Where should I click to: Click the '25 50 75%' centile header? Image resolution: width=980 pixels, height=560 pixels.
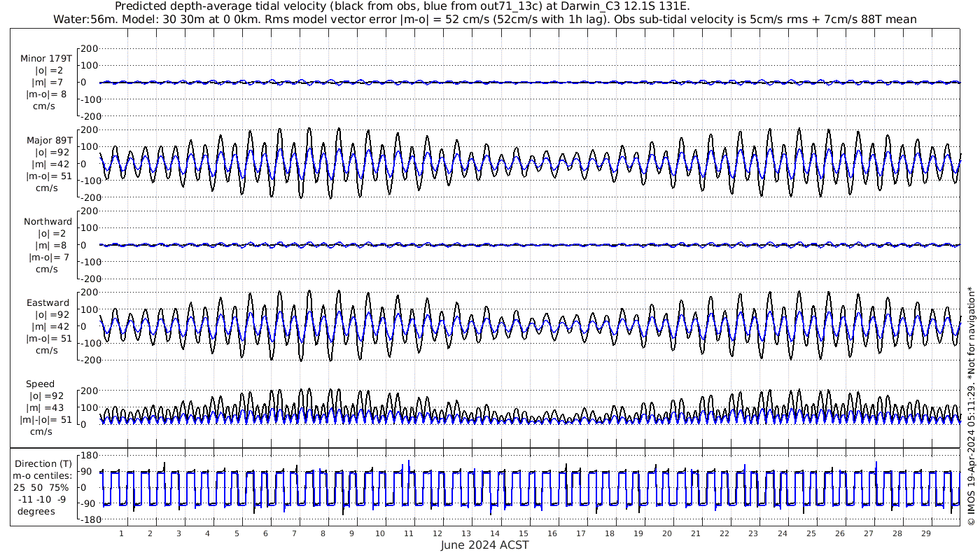[x=41, y=487]
